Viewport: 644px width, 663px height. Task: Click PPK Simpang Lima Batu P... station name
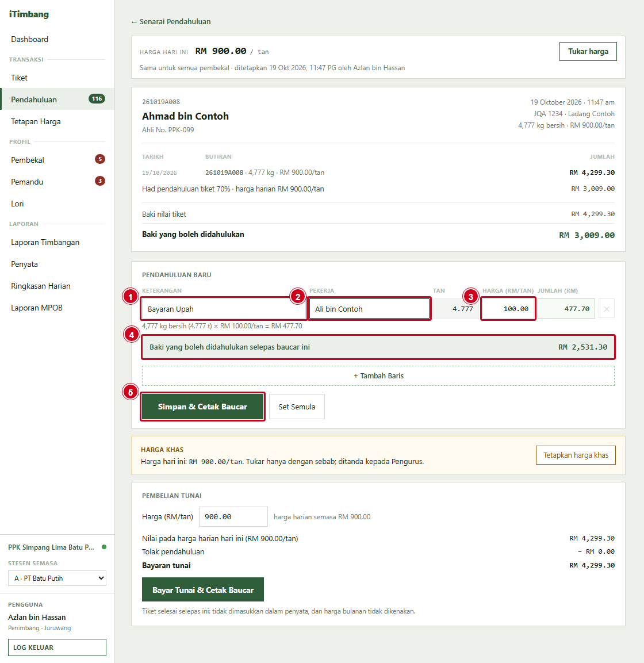(51, 547)
